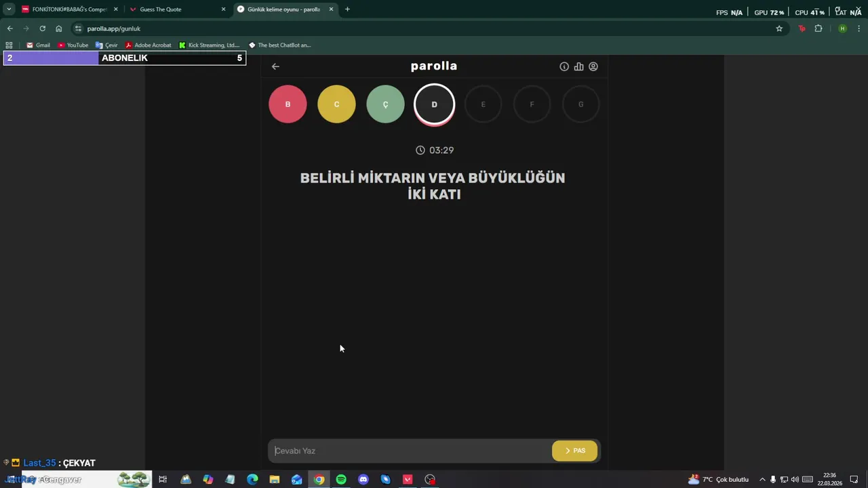Open The best ChatBot bookmark
Image resolution: width=868 pixels, height=488 pixels.
(279, 45)
